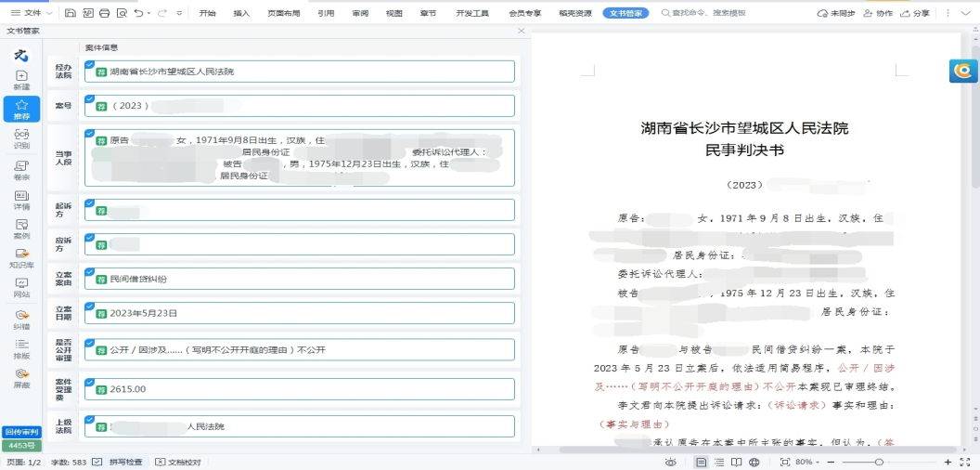Open the 新建 (New) sidebar icon
The height and width of the screenshot is (470, 980).
pyautogui.click(x=21, y=79)
